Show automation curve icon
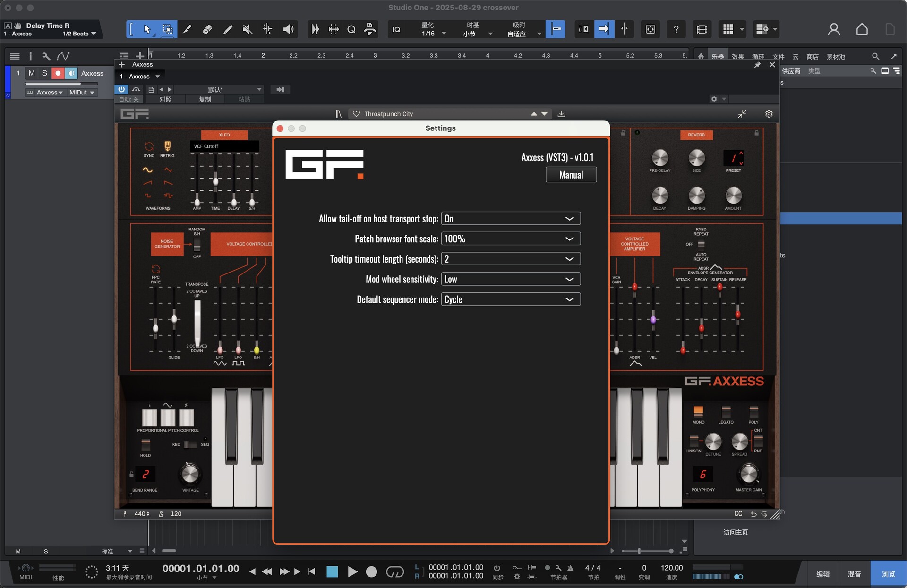907x588 pixels. click(63, 56)
